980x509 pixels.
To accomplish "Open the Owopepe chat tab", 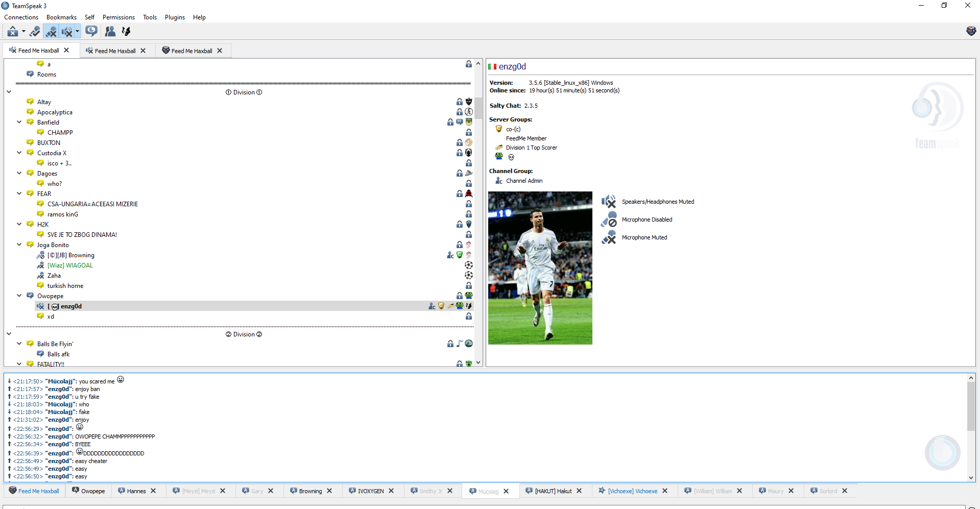I will (x=88, y=491).
